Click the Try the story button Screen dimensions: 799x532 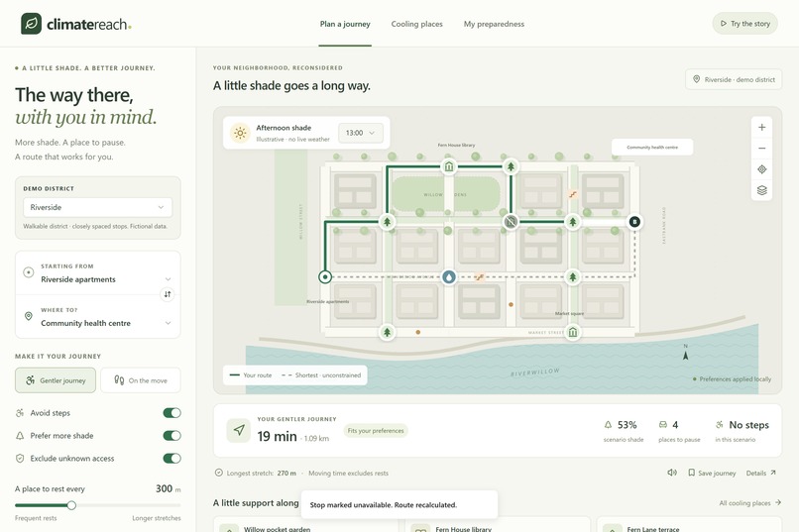coord(745,24)
